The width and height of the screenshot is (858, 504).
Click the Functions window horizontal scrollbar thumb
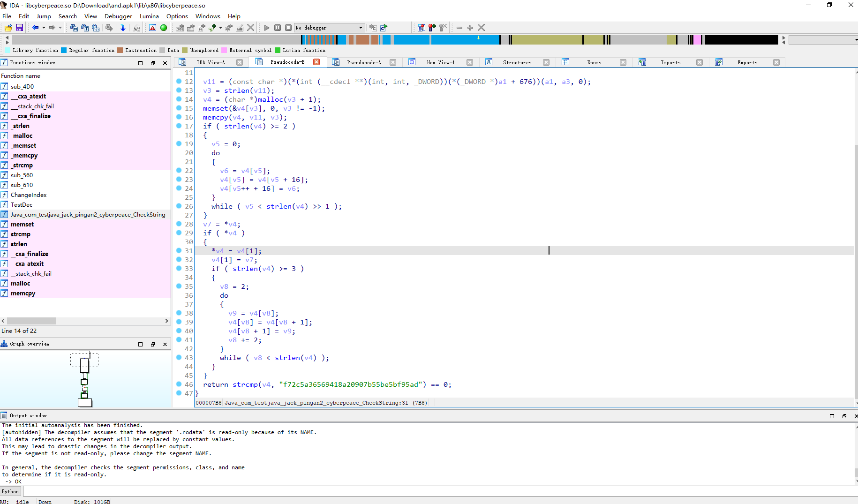[x=31, y=321]
